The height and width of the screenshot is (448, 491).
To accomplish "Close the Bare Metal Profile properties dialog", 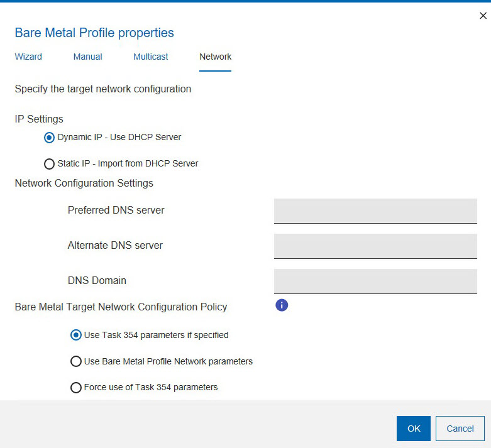I will (483, 16).
